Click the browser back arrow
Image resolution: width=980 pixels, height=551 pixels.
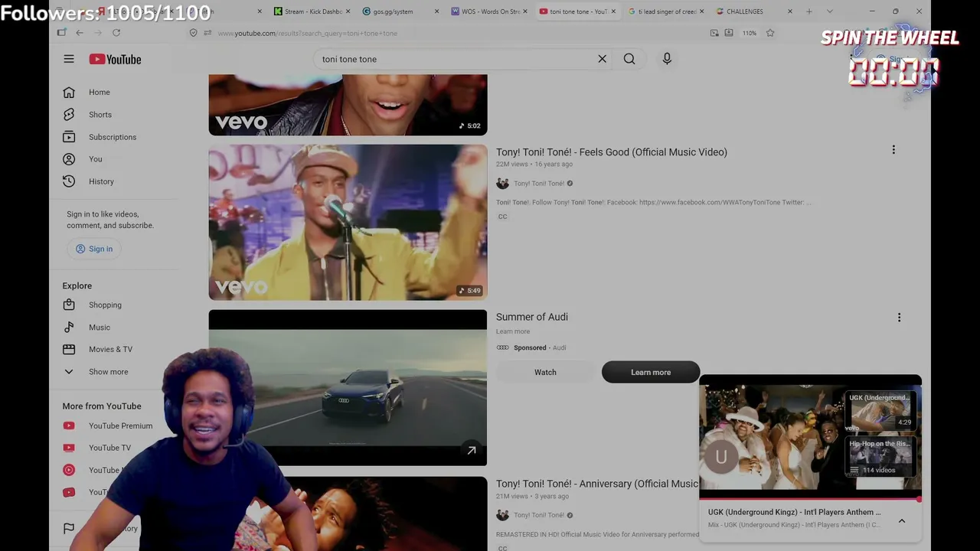pyautogui.click(x=80, y=33)
